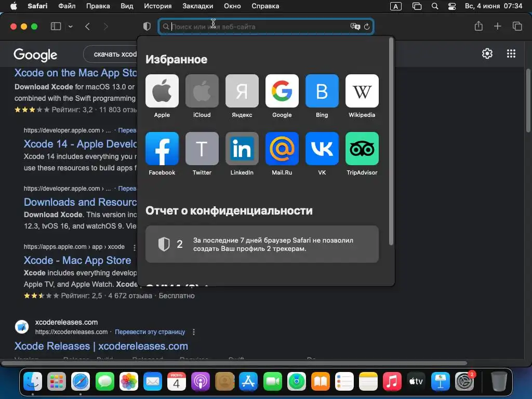Open Google settings gear icon
532x399 pixels.
pyautogui.click(x=487, y=54)
